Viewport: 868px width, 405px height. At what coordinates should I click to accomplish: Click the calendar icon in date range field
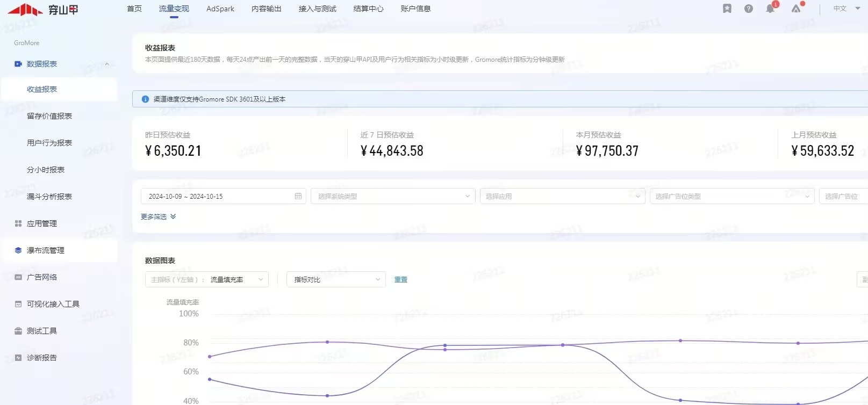pos(298,196)
